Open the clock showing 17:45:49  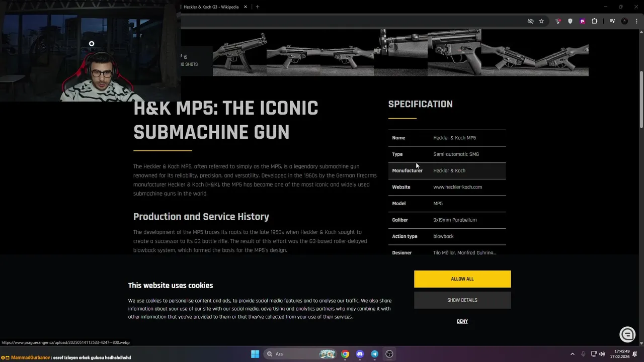click(621, 354)
